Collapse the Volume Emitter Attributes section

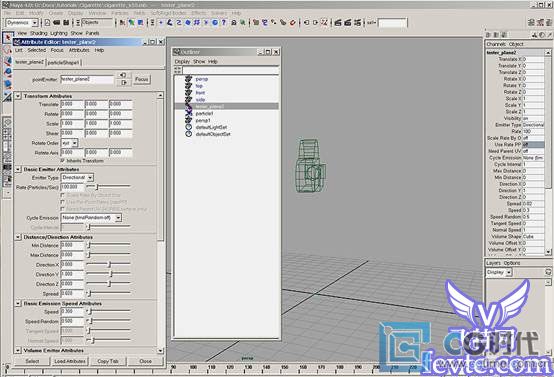click(18, 351)
